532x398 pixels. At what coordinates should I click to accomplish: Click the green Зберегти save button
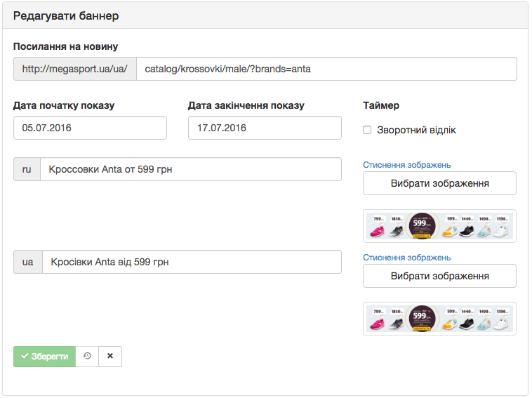pos(44,356)
